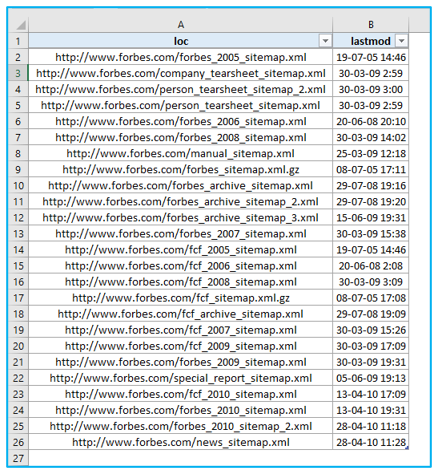This screenshot has height=476, width=440.
Task: Select row 26 header
Action: coord(18,442)
